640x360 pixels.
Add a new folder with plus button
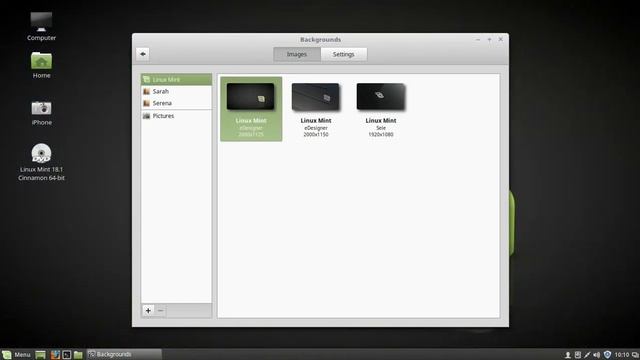click(x=148, y=311)
